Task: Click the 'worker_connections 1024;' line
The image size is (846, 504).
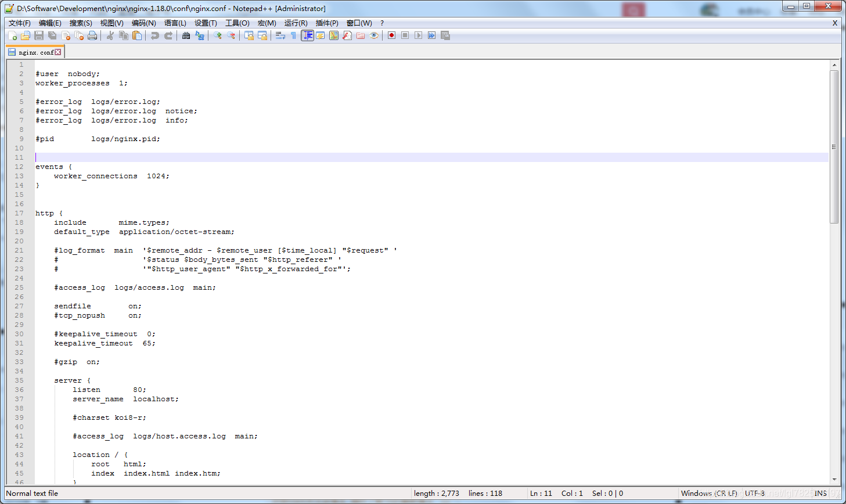Action: coord(111,176)
